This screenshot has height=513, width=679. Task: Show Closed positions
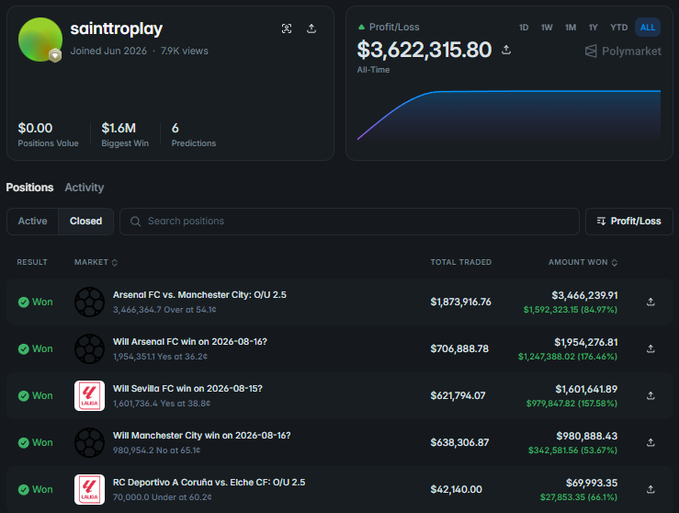(x=86, y=221)
